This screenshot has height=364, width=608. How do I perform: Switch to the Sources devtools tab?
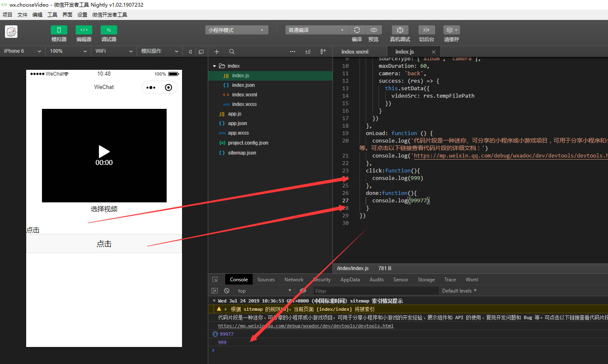pyautogui.click(x=266, y=280)
